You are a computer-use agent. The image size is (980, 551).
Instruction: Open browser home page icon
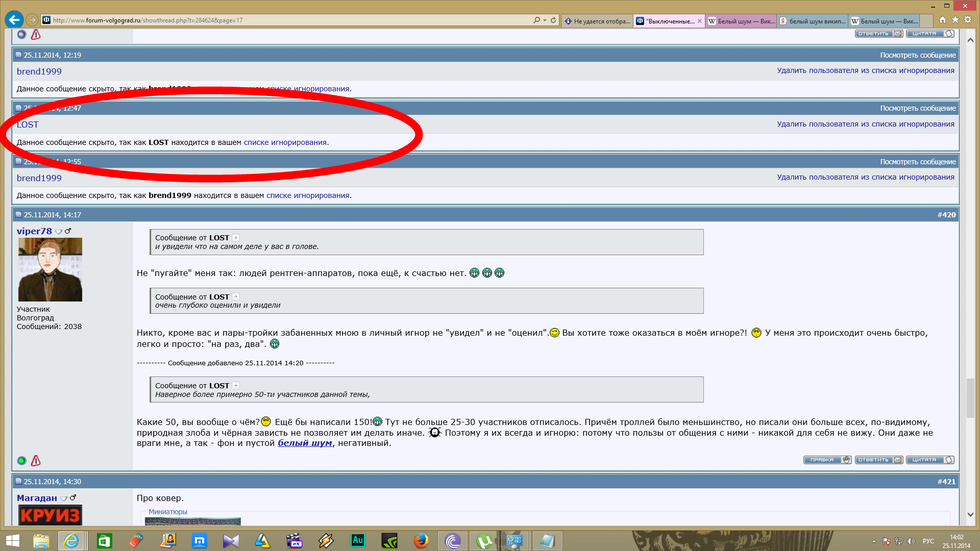pyautogui.click(x=943, y=20)
